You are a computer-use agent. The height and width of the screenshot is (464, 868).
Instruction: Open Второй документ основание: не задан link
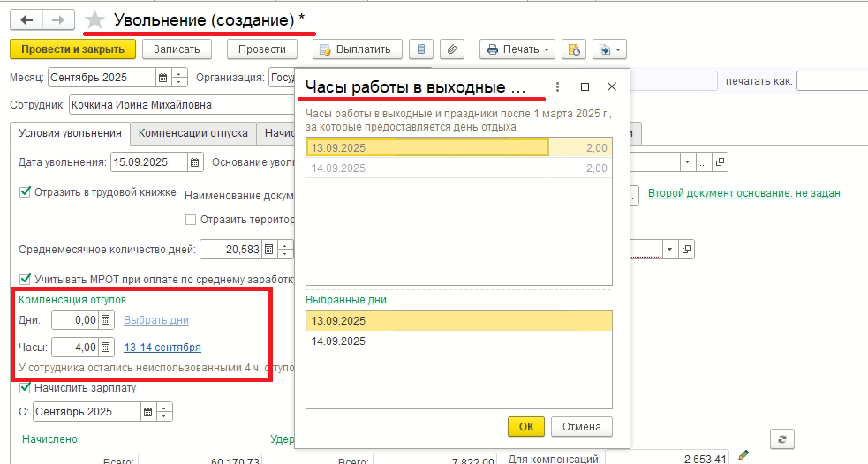(744, 193)
